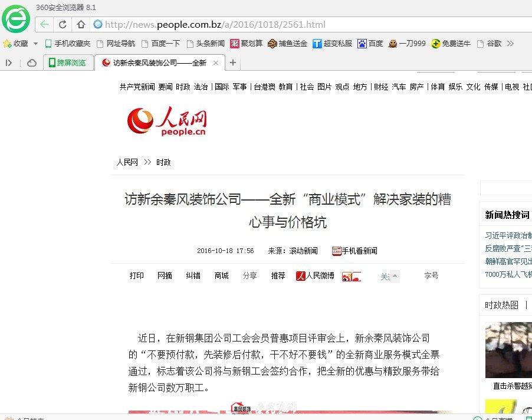This screenshot has height=420, width=532.
Task: Open the 军事 section in the top navigation
Action: pyautogui.click(x=239, y=87)
